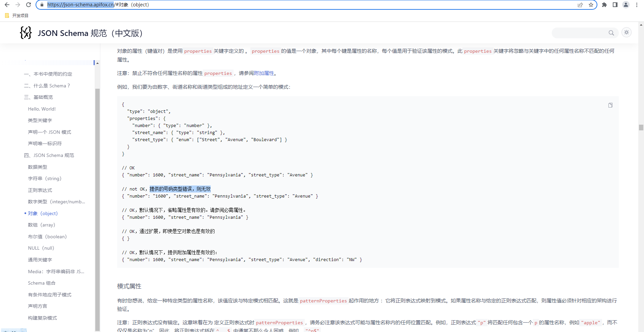
Task: Open the JSON Schema 规范（中文版）title link
Action: coord(91,33)
